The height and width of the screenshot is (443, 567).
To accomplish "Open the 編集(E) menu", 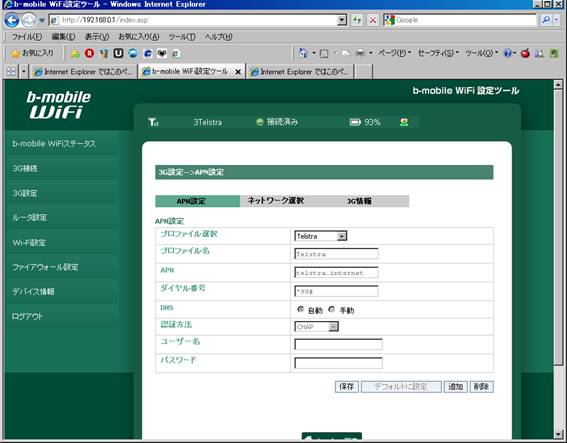I will point(63,37).
